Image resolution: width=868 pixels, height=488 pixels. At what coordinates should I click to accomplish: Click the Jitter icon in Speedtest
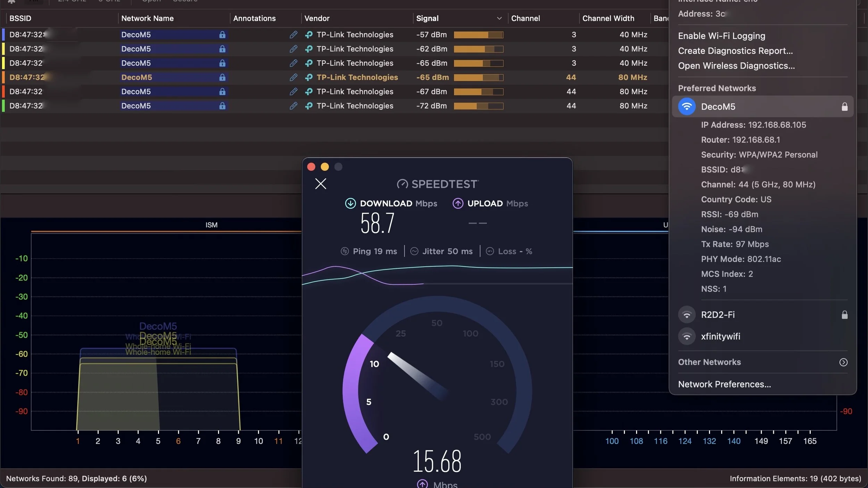point(414,251)
